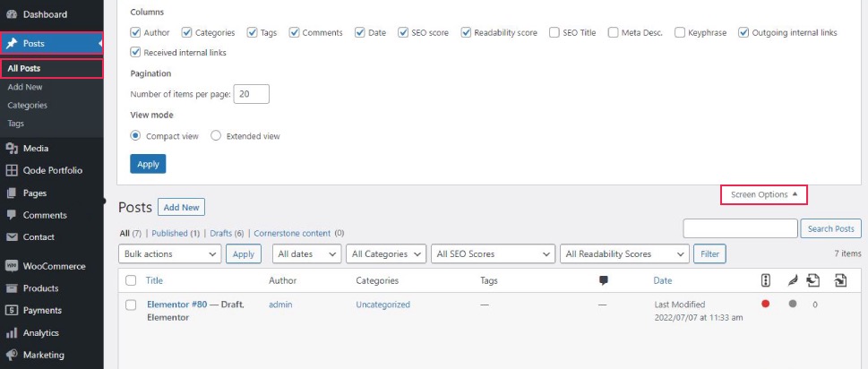Open Categories submenu item under Posts

coord(27,105)
